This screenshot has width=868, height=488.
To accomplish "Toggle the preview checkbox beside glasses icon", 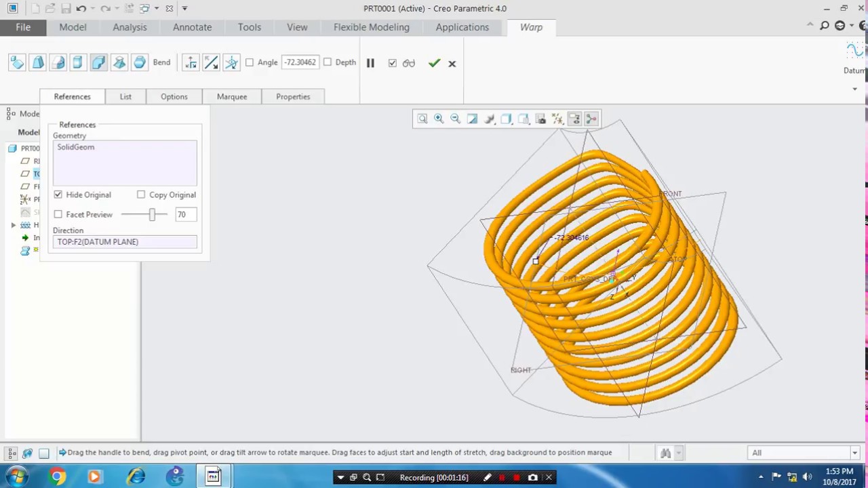I will [392, 63].
